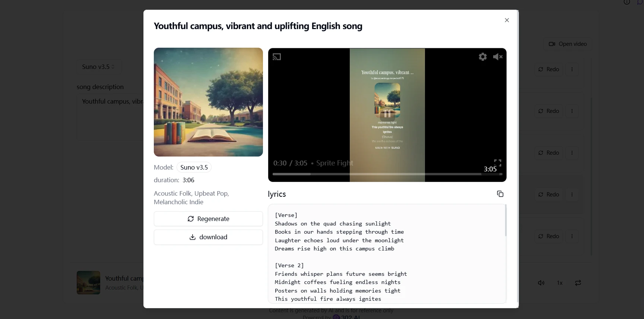Click the album cover image in dialog
Image resolution: width=644 pixels, height=319 pixels.
pyautogui.click(x=208, y=102)
